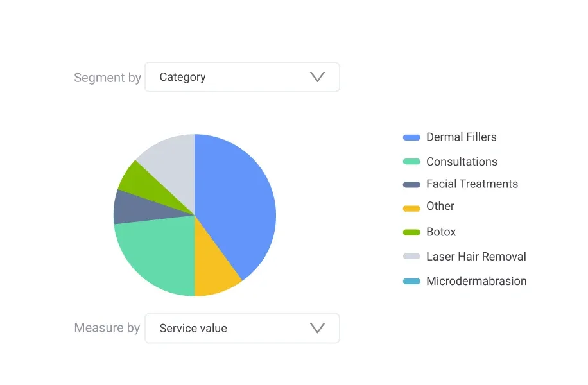Click the slate Facial Treatments legend swatch
Image resolution: width=588 pixels, height=385 pixels.
(411, 184)
